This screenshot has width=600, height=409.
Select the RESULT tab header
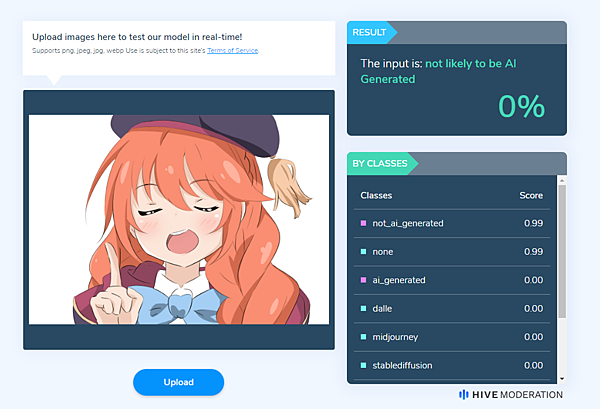coord(372,33)
